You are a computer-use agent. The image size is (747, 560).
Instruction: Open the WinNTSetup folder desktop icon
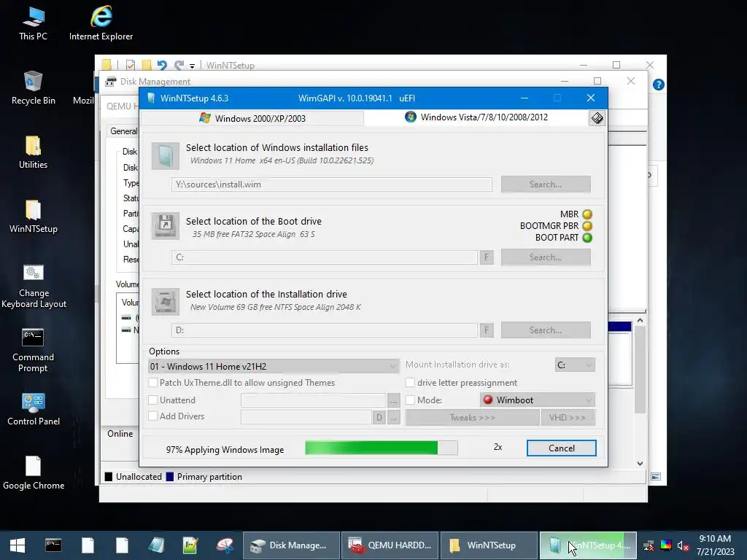(x=33, y=216)
